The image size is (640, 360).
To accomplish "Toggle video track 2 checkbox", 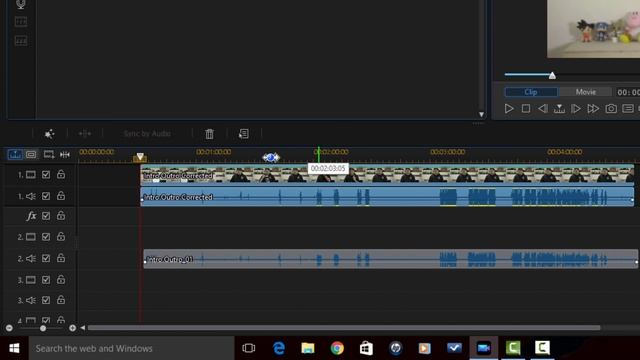I will 46,237.
